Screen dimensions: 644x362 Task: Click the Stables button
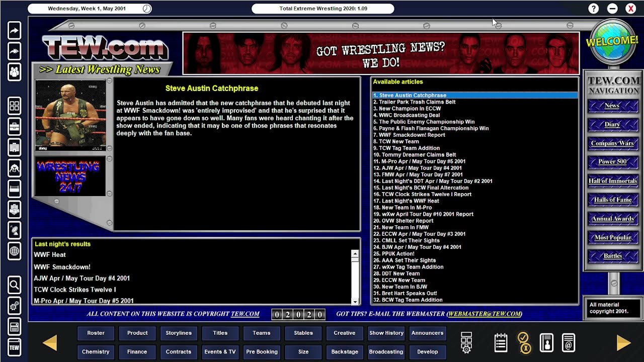303,333
